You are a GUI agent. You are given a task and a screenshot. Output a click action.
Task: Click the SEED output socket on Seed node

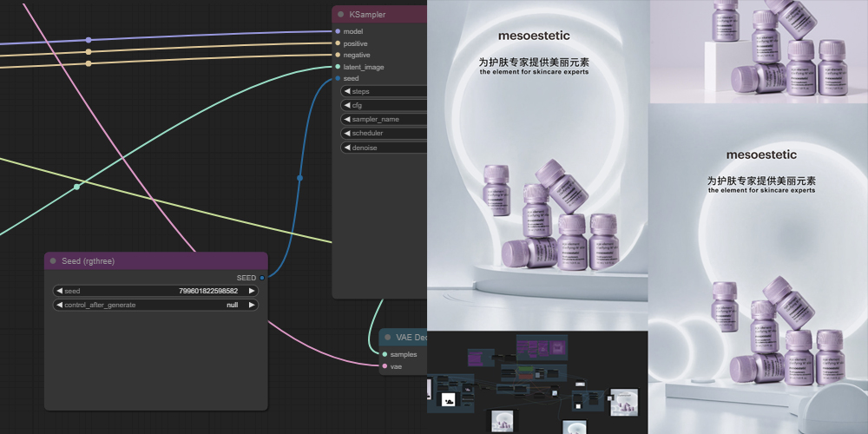pos(262,278)
